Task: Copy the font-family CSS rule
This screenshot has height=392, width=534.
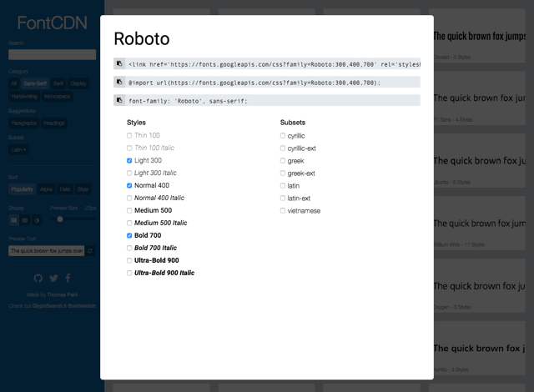Action: (x=119, y=100)
